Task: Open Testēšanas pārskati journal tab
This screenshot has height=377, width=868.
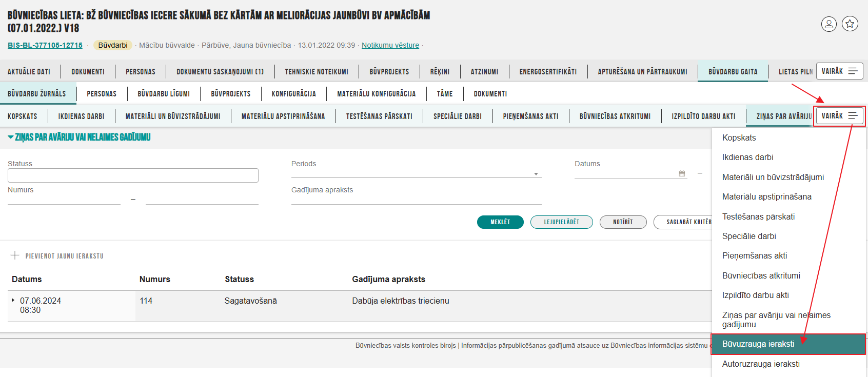Action: 379,116
